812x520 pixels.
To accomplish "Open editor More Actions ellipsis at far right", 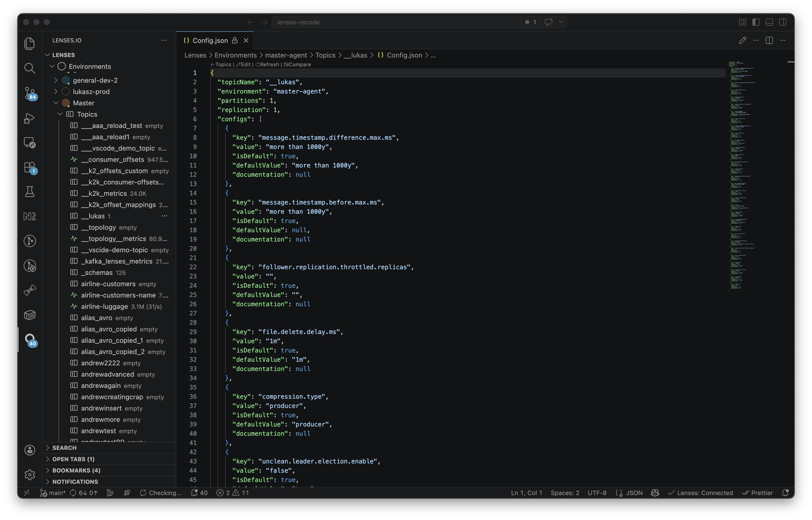I will pos(783,41).
